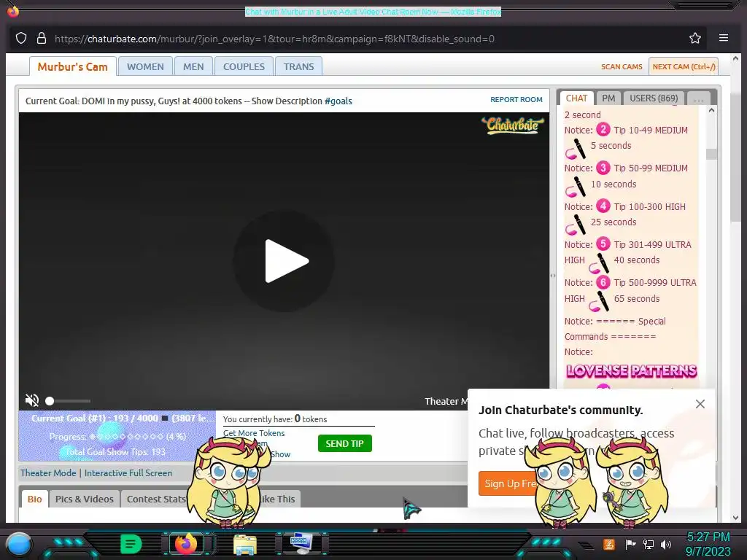Click the browser address bar URL
The image size is (747, 560).
tap(274, 39)
